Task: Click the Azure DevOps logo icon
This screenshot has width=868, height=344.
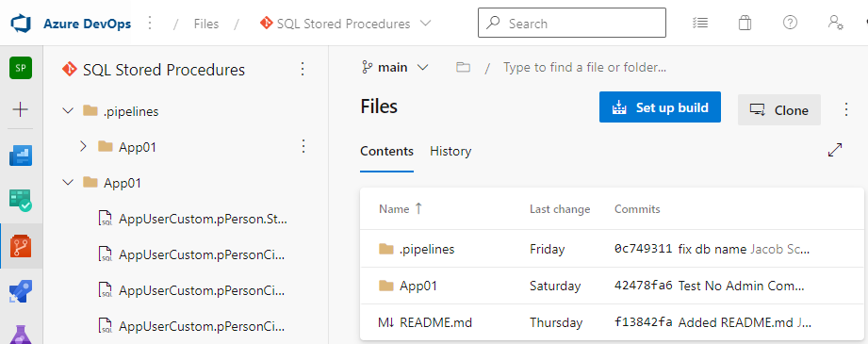Action: click(22, 24)
